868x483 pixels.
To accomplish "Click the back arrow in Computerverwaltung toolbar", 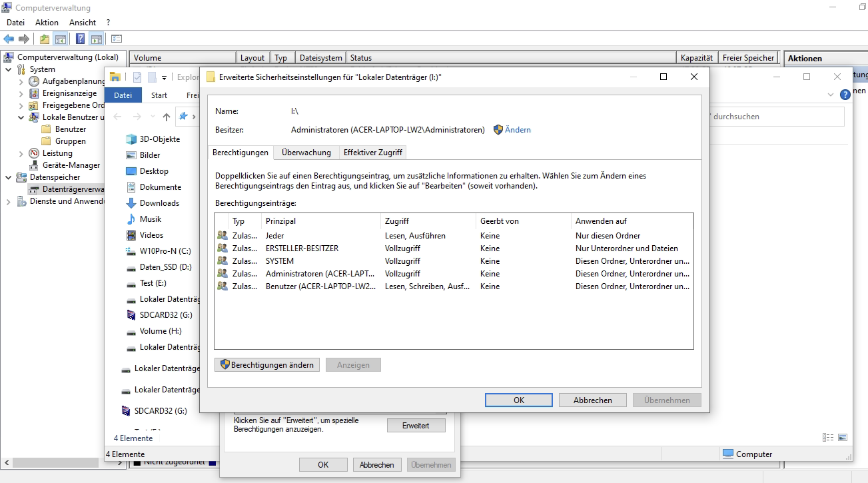I will click(9, 39).
